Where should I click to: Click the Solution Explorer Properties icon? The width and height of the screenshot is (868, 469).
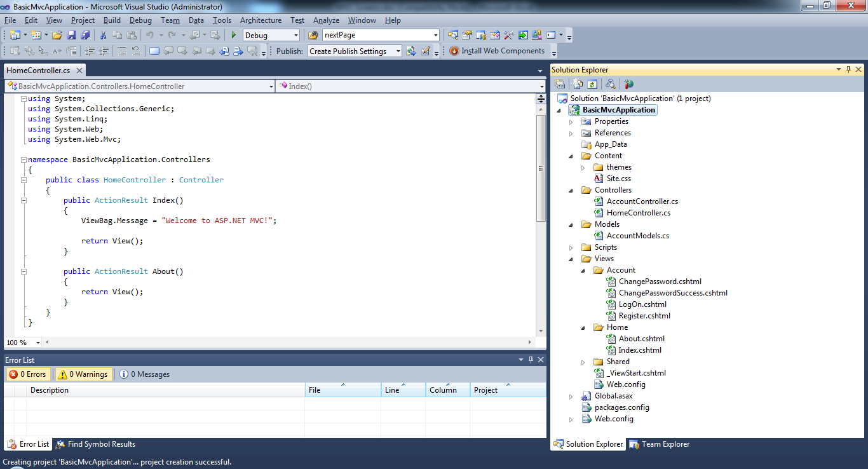click(560, 84)
